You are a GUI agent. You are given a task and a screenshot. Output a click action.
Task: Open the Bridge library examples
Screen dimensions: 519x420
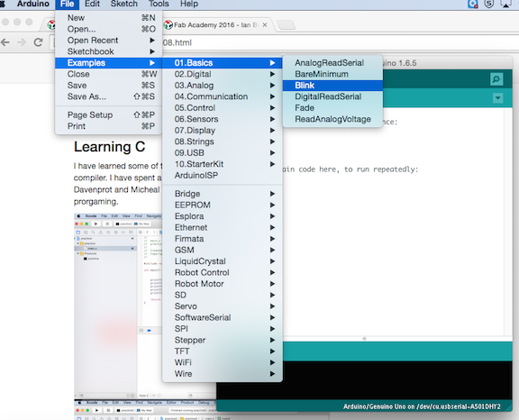(223, 194)
